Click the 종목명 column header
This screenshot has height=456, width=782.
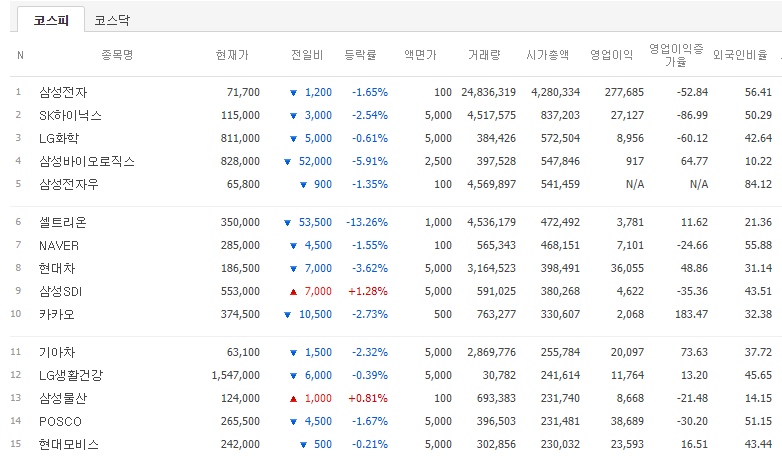pos(117,55)
